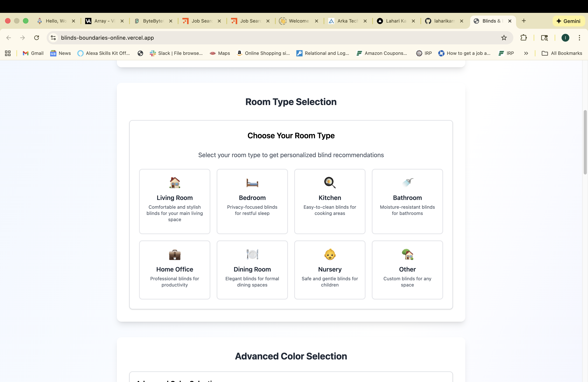
Task: Close the Blinds & Boundaries tab
Action: (x=510, y=21)
